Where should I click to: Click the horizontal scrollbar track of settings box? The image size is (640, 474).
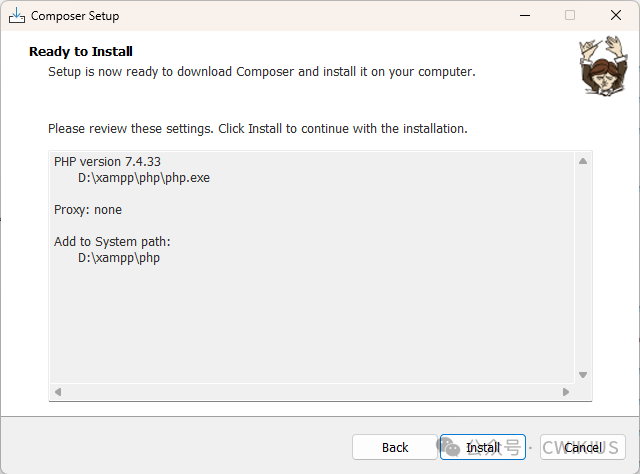point(312,391)
